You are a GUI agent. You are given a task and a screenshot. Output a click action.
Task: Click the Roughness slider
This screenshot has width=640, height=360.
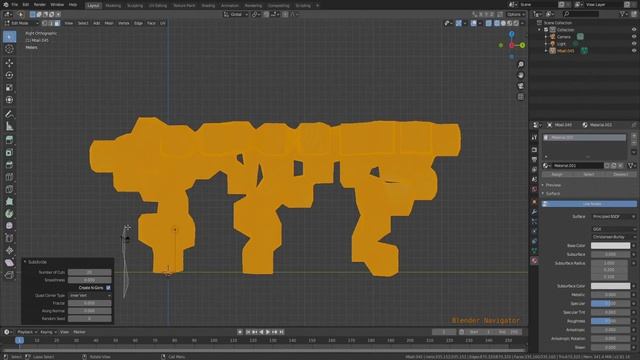click(x=611, y=321)
